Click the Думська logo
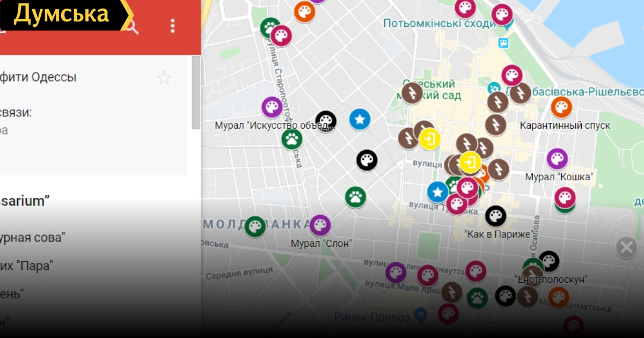The width and height of the screenshot is (644, 338). (x=61, y=14)
